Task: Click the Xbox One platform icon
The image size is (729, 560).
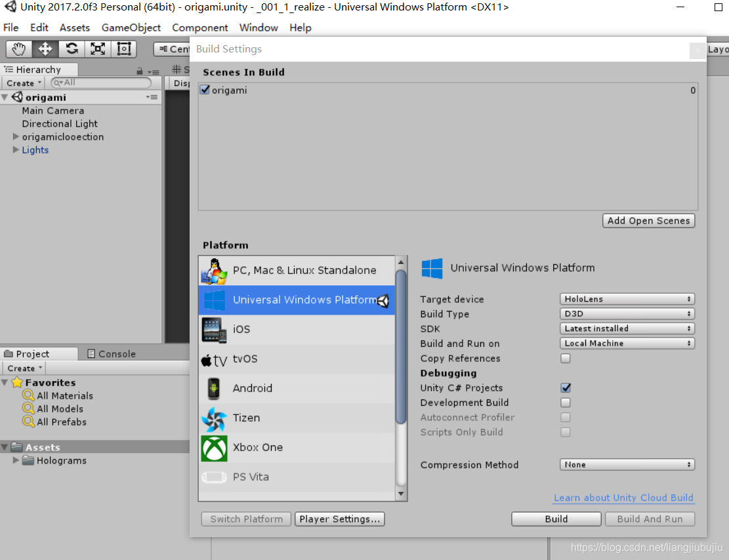Action: click(214, 449)
